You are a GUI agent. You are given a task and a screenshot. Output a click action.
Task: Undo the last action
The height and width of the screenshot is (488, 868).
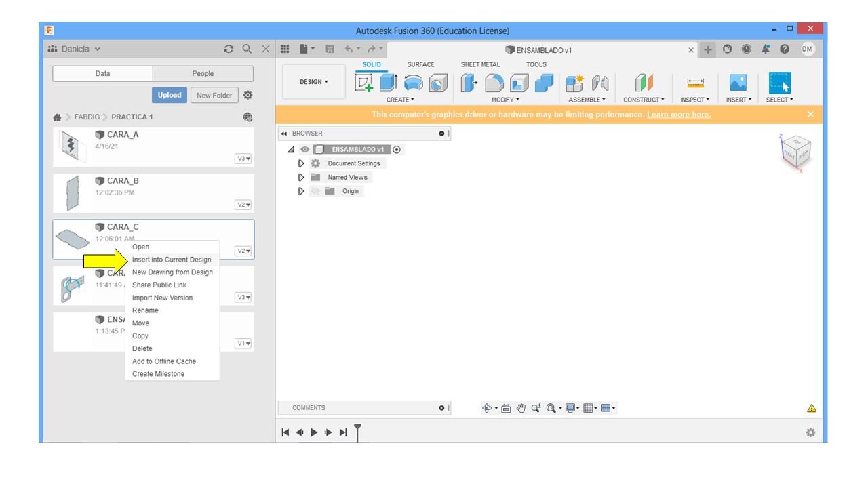[x=349, y=49]
